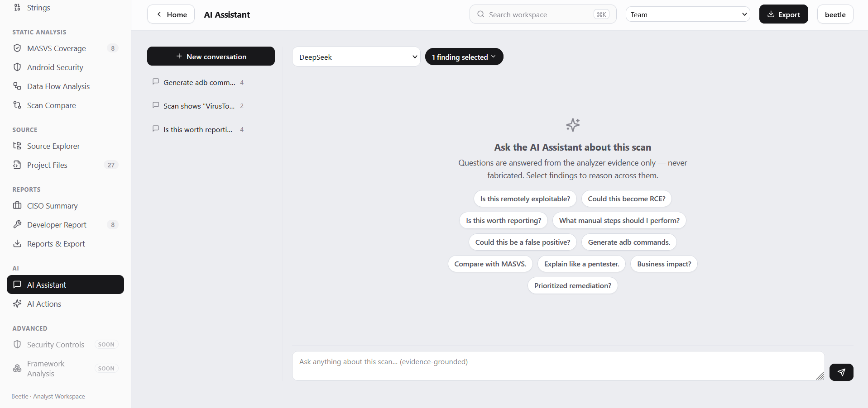Open 'Scan shows VirusTo...' conversation
The height and width of the screenshot is (408, 868).
coord(199,106)
